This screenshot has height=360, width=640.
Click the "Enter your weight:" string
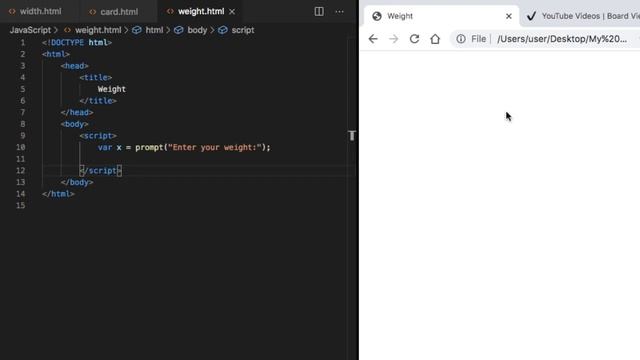214,147
